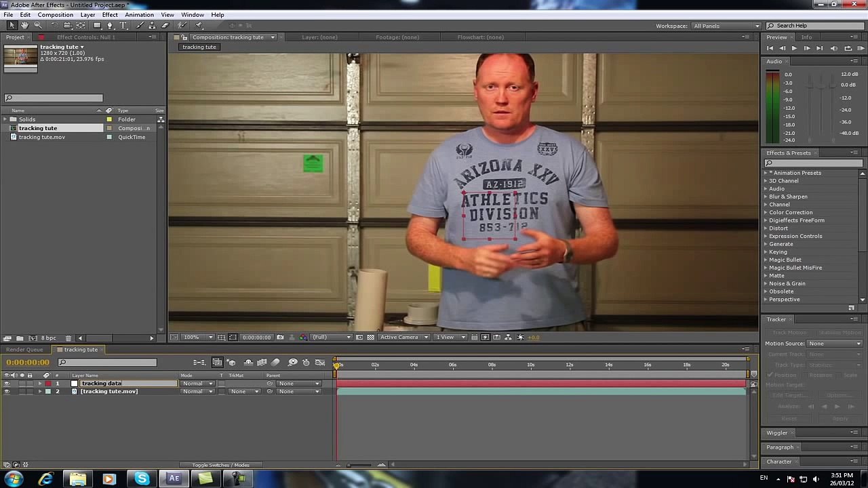Select the Pan Behind tool
Viewport: 868px width, 488px height.
(x=80, y=25)
